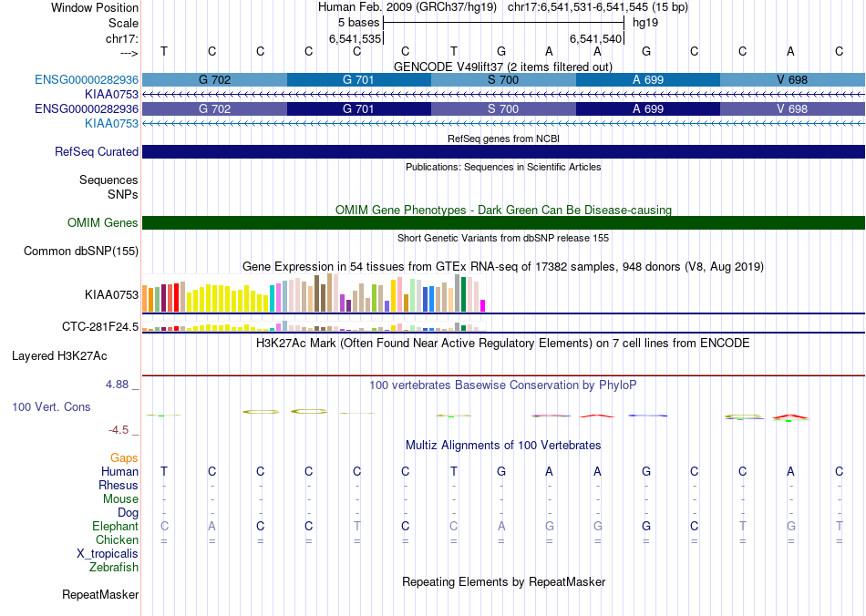This screenshot has width=866, height=616.
Task: Click the Scale label on the left
Action: point(123,23)
